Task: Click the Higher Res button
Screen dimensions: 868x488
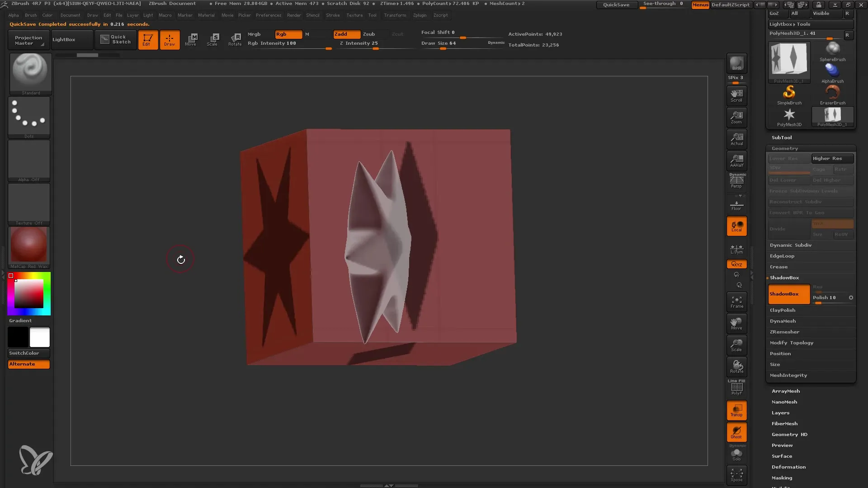Action: pyautogui.click(x=832, y=159)
